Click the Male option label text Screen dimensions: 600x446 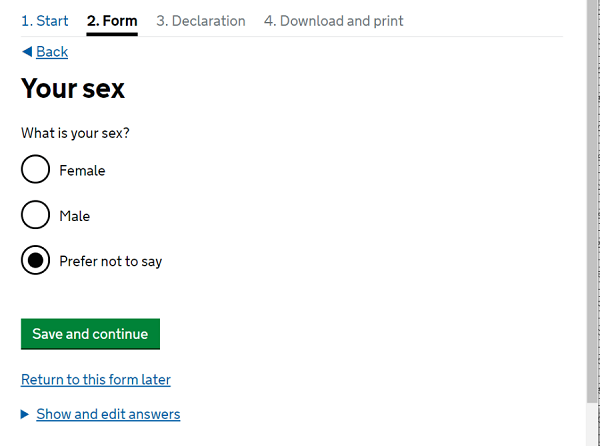pyautogui.click(x=75, y=216)
